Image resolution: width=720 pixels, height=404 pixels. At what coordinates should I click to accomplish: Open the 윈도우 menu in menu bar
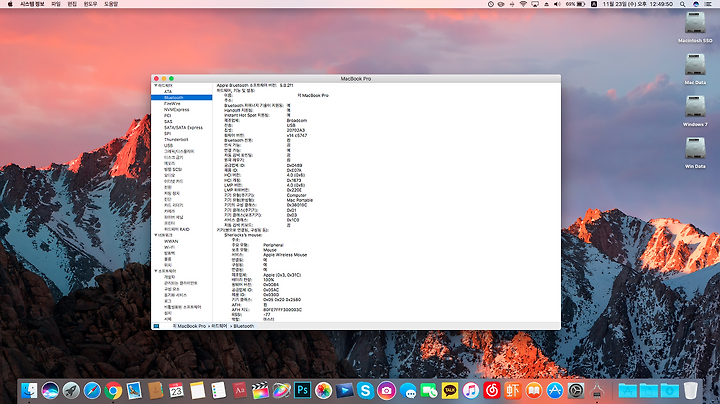pos(90,4)
